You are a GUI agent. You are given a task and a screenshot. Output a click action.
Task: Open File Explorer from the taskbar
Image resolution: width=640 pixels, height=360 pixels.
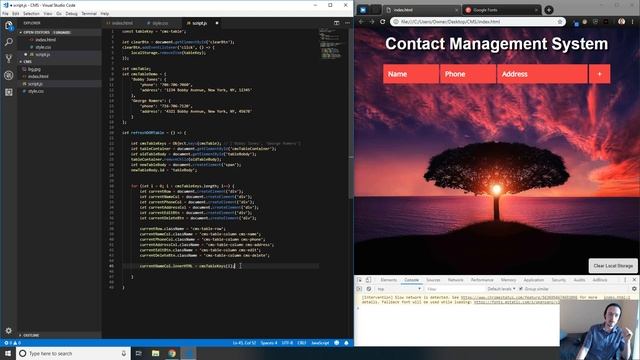coord(156,353)
